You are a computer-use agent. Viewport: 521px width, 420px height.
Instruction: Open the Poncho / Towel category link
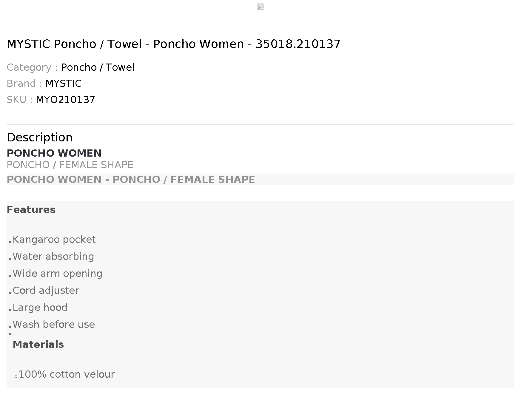pos(98,67)
